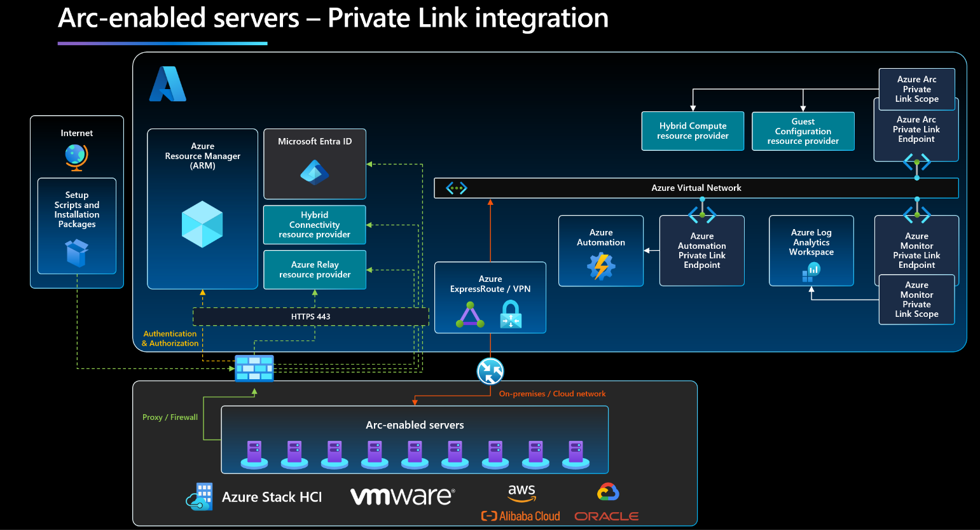
Task: Click the Internet globe icon
Action: (x=76, y=157)
